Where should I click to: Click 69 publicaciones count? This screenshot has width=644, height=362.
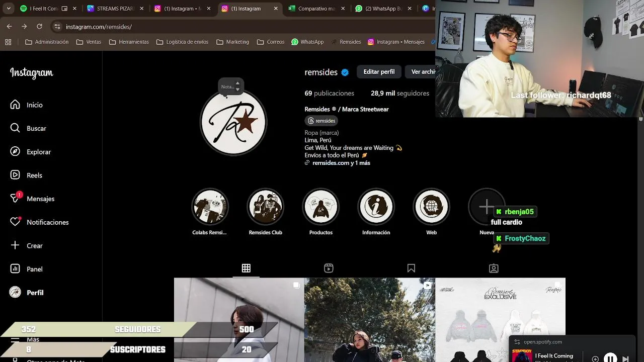click(330, 93)
